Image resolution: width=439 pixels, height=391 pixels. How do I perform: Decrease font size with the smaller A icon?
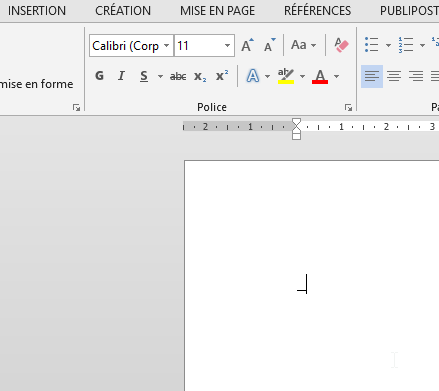tap(269, 45)
